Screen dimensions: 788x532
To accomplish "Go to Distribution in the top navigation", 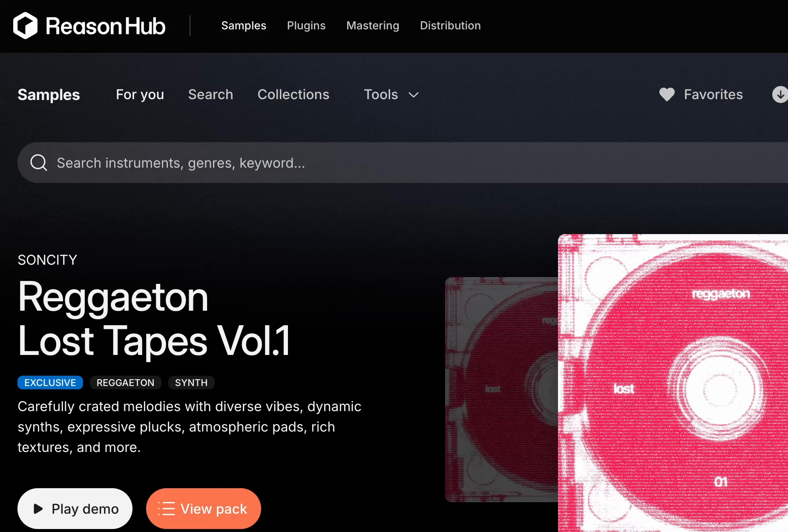I will click(450, 26).
